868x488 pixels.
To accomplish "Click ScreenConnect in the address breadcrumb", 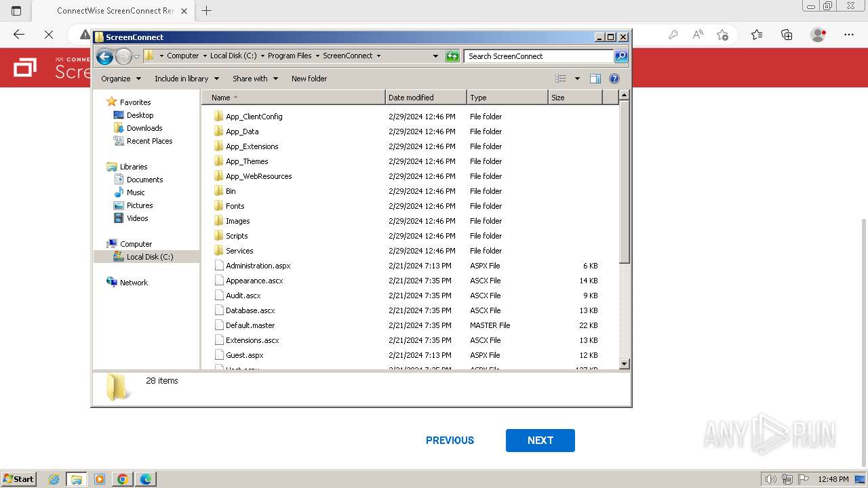I will (347, 56).
